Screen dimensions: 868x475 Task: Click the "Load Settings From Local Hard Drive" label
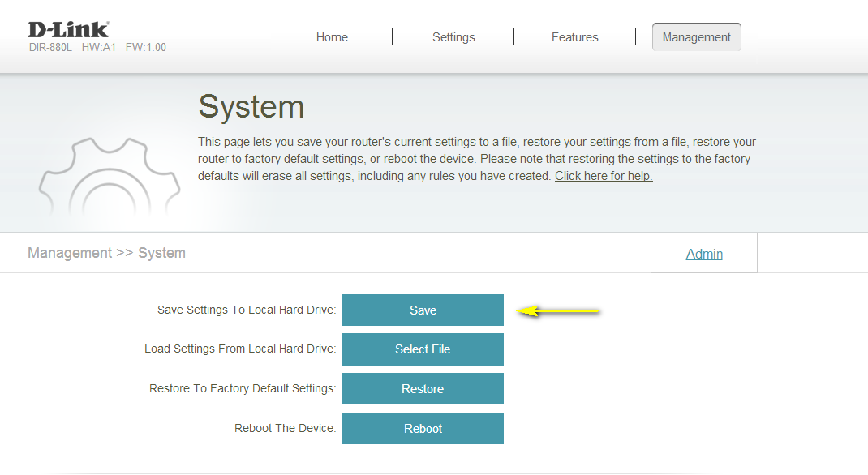239,349
